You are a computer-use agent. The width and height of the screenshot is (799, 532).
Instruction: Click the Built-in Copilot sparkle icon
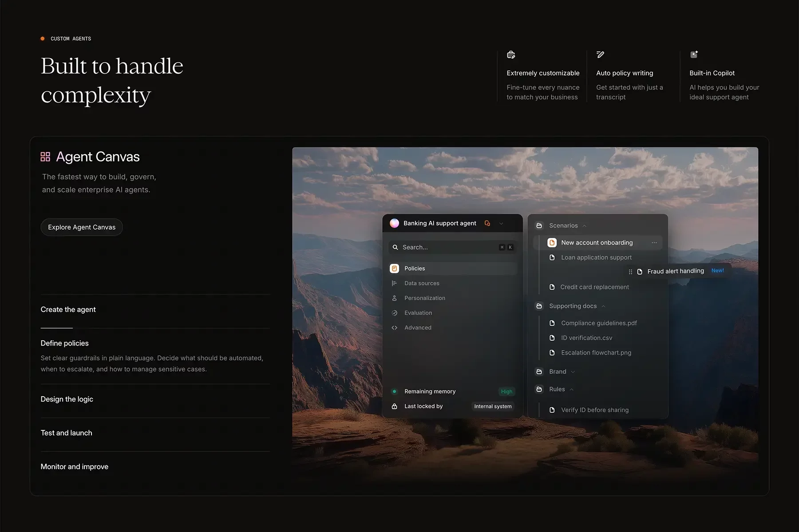(x=694, y=55)
